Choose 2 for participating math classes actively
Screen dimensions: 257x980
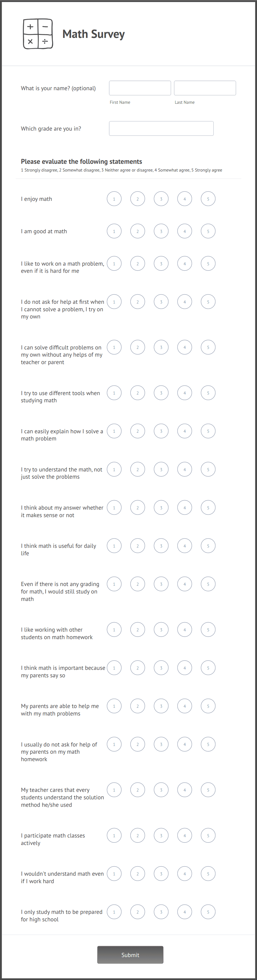click(x=138, y=836)
